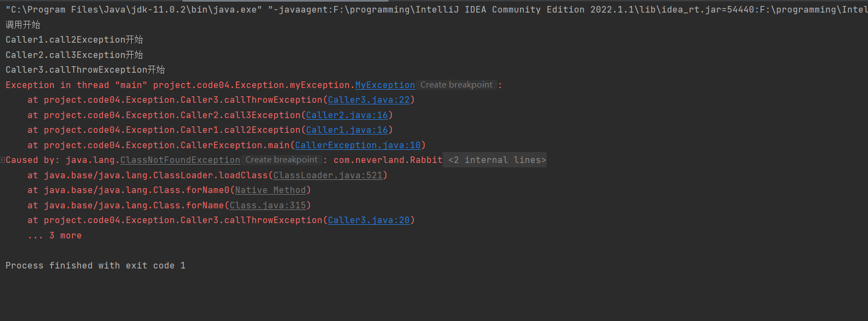The image size is (868, 321).
Task: Click the java.exe command line text
Action: click(x=437, y=10)
